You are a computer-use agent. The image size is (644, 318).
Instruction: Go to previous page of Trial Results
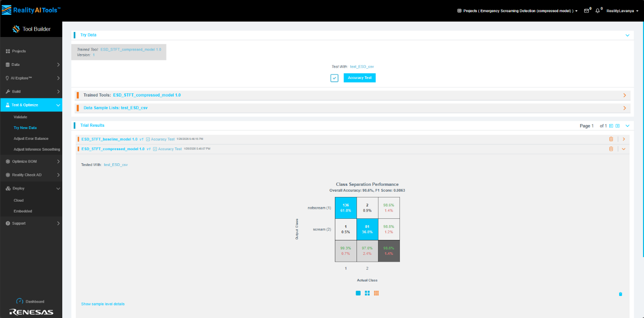pos(611,126)
